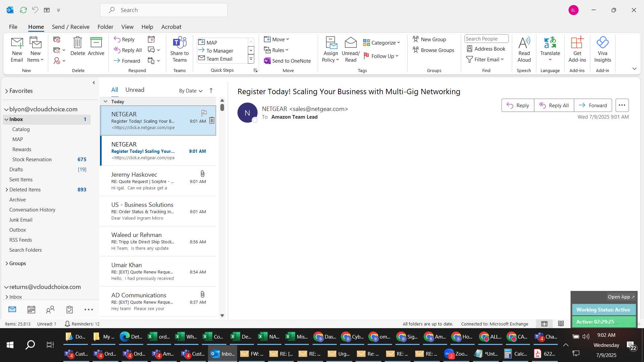This screenshot has height=362, width=644.
Task: Click New Group button
Action: pyautogui.click(x=429, y=39)
